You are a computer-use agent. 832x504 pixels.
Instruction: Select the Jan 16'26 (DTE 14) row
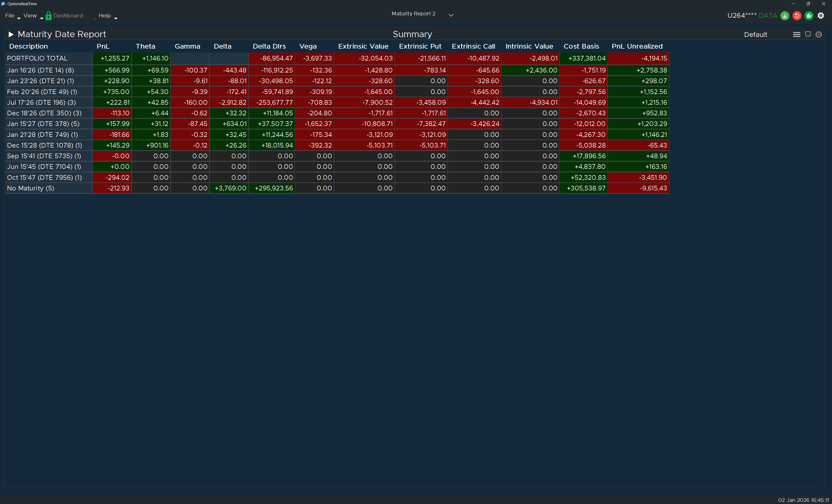tap(41, 70)
